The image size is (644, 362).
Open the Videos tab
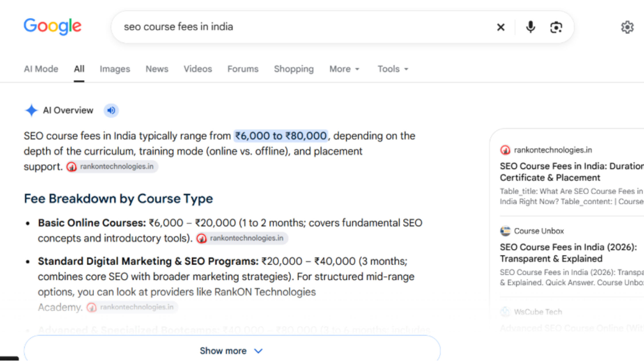coord(198,69)
